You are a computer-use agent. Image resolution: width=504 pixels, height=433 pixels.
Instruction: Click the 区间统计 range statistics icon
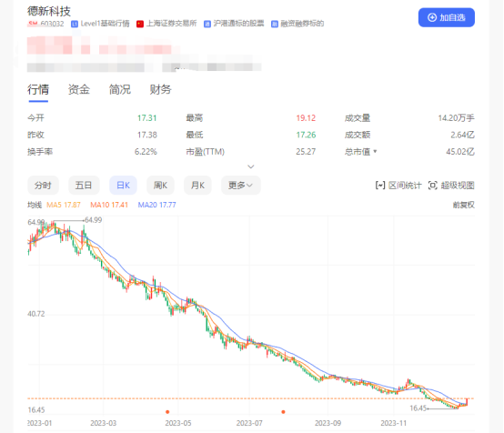point(380,186)
